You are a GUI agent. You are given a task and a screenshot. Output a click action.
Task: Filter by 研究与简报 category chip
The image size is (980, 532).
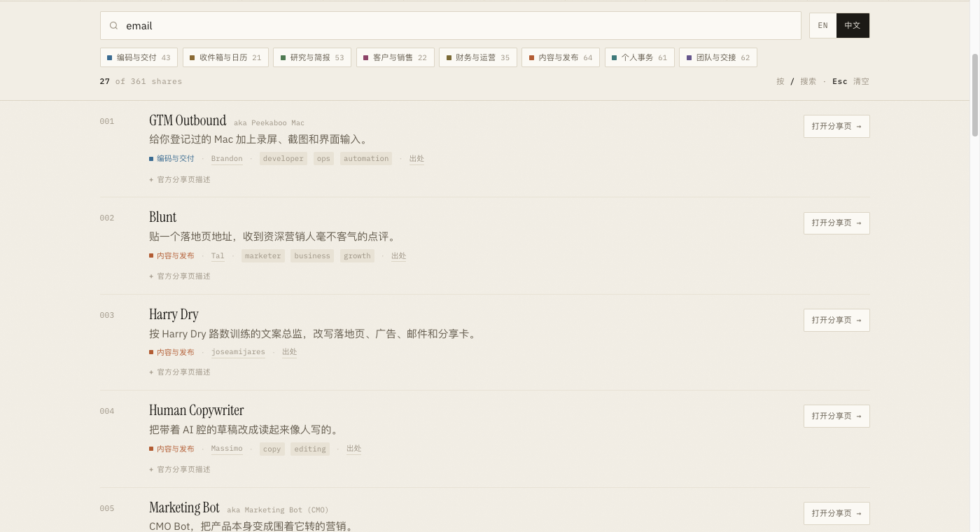(x=312, y=57)
